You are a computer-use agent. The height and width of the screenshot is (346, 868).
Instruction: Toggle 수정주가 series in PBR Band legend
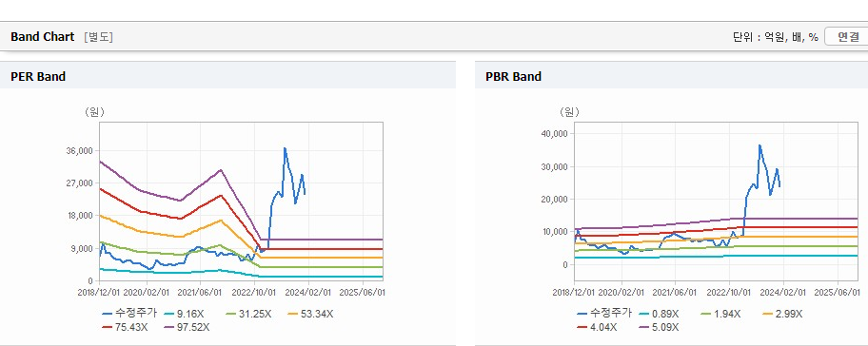(x=604, y=314)
